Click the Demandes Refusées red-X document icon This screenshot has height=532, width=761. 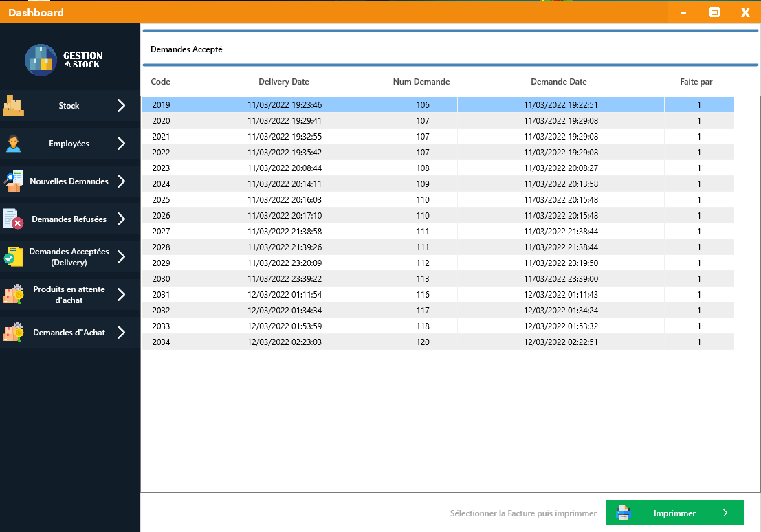click(14, 219)
